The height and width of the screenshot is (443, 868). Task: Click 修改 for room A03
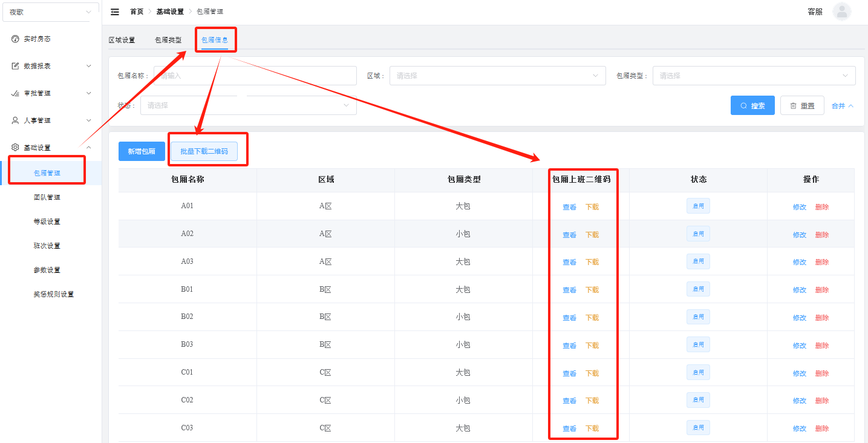[800, 262]
